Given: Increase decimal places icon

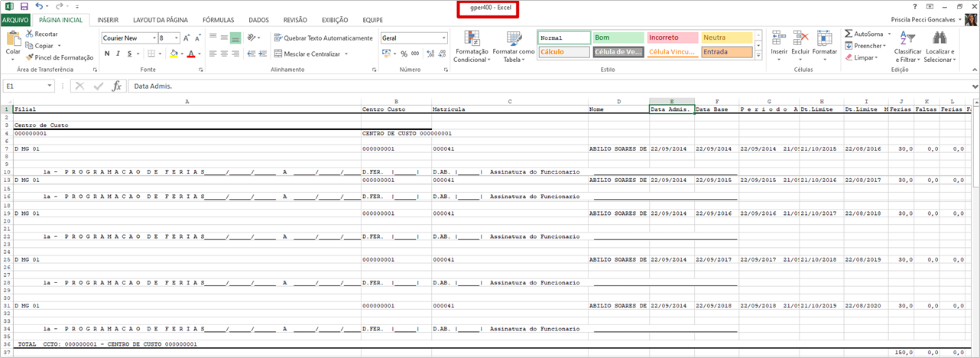Looking at the screenshot, I should tap(431, 54).
